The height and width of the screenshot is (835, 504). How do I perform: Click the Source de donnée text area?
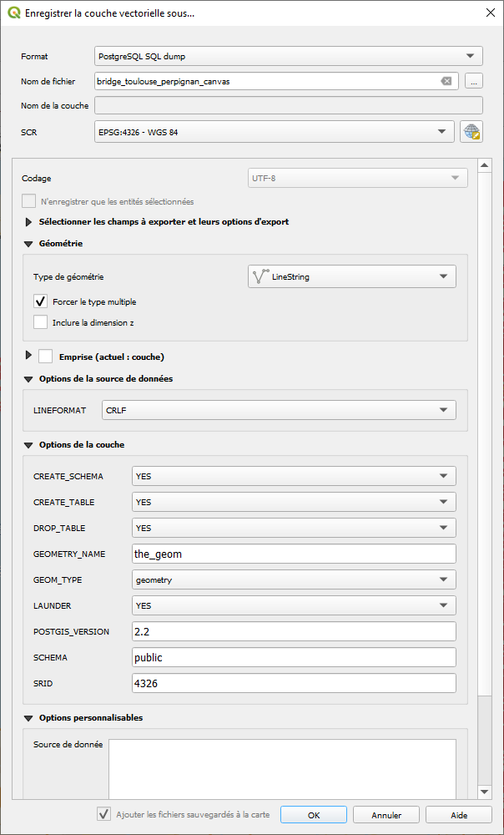click(282, 768)
